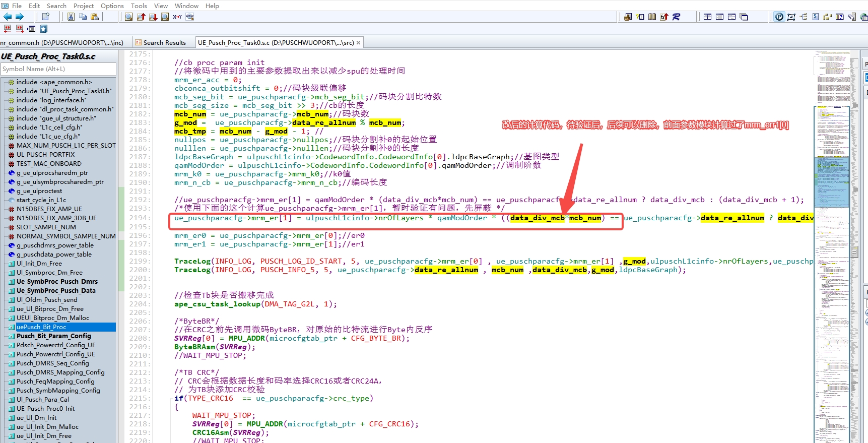The width and height of the screenshot is (868, 443).
Task: Click the Cut scissors icon
Action: 71,17
